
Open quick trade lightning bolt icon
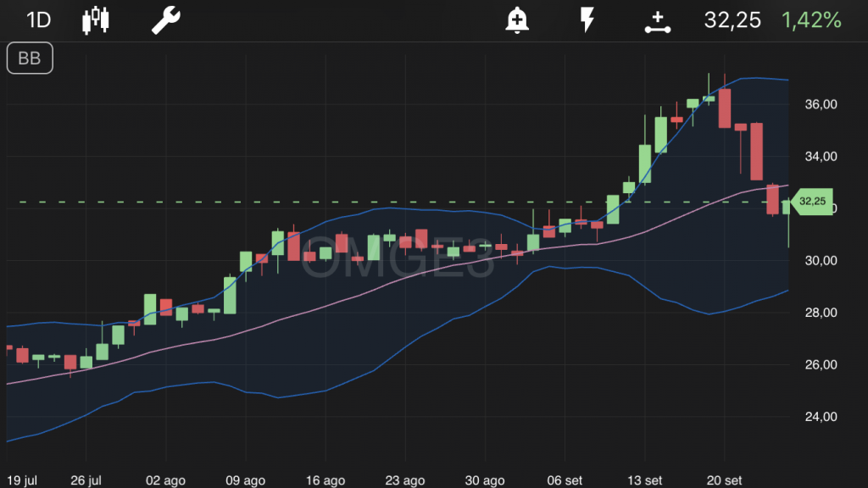click(587, 20)
